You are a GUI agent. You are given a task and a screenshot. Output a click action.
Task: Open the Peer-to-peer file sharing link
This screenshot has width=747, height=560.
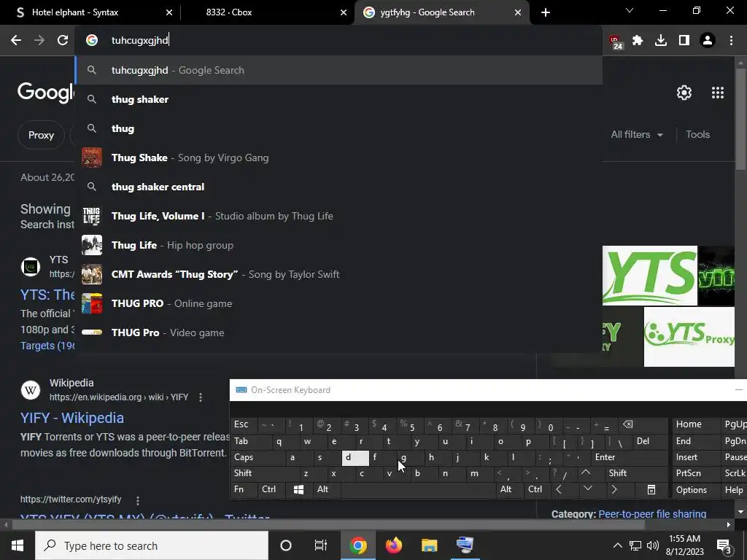coord(652,514)
